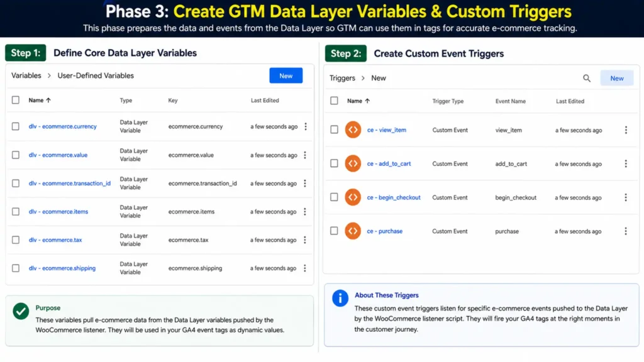Open the dlv - ecommerce.shipping variable

click(62, 268)
